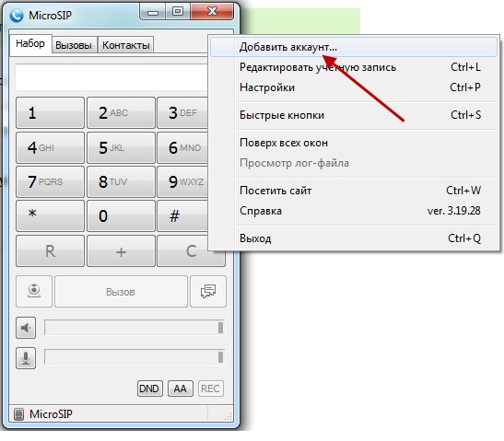Viewport: 504px width, 441px height.
Task: Click the 'Вызов' call button
Action: 121,291
